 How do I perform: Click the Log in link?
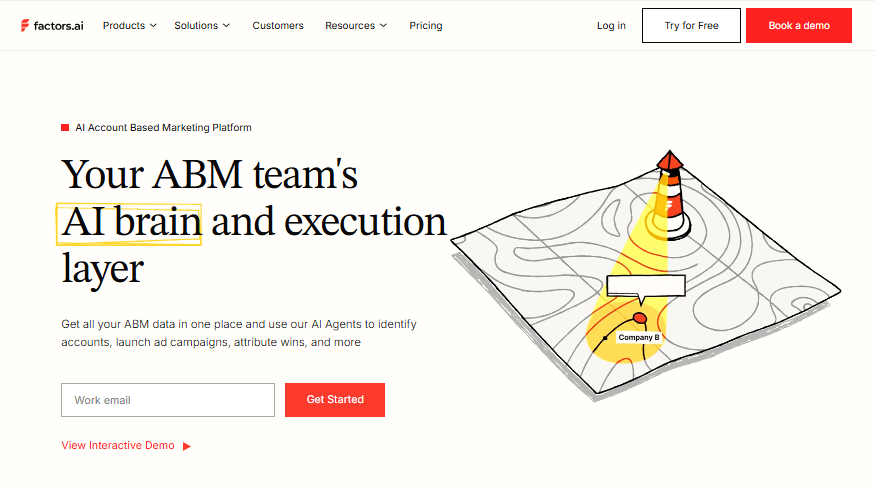click(611, 26)
